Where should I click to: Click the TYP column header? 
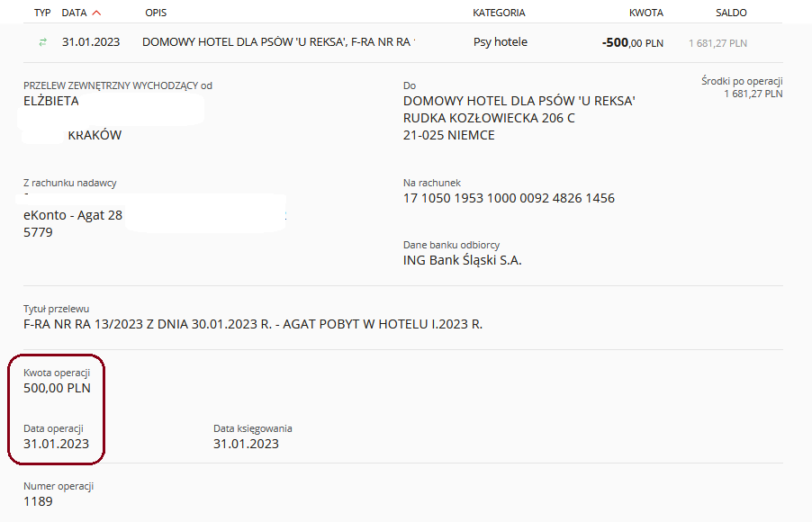pyautogui.click(x=42, y=13)
